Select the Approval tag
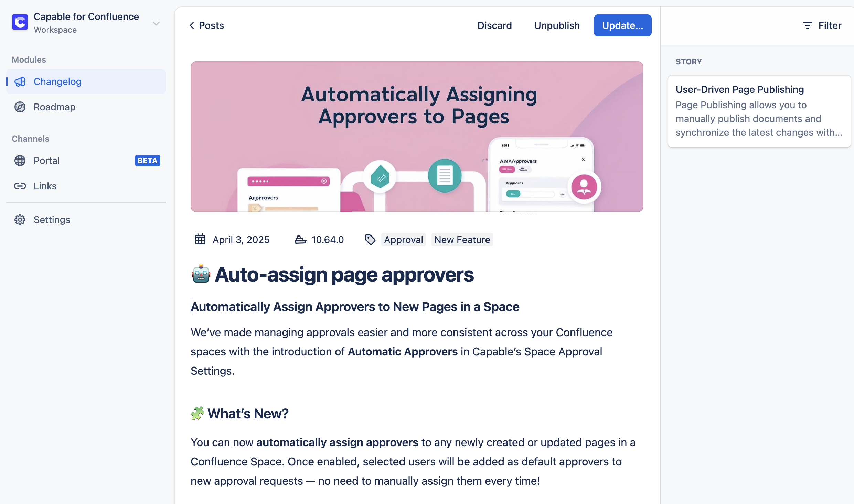Viewport: 854px width, 504px height. click(404, 240)
